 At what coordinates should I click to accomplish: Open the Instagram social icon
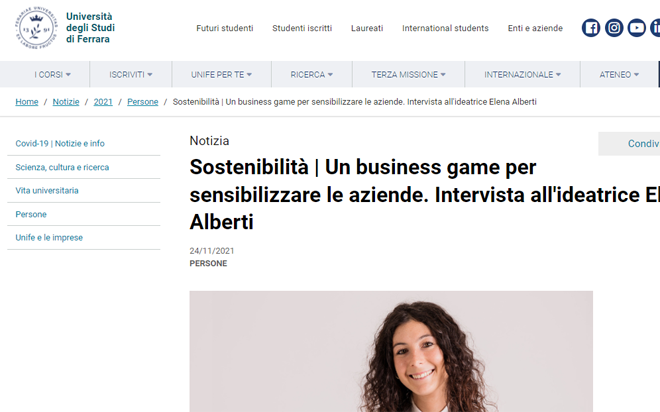[614, 28]
